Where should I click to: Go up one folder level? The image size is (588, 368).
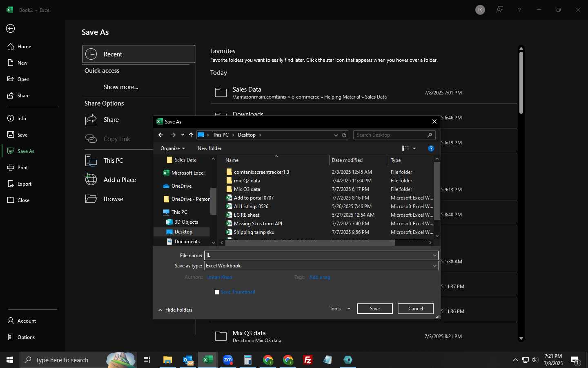tap(191, 135)
